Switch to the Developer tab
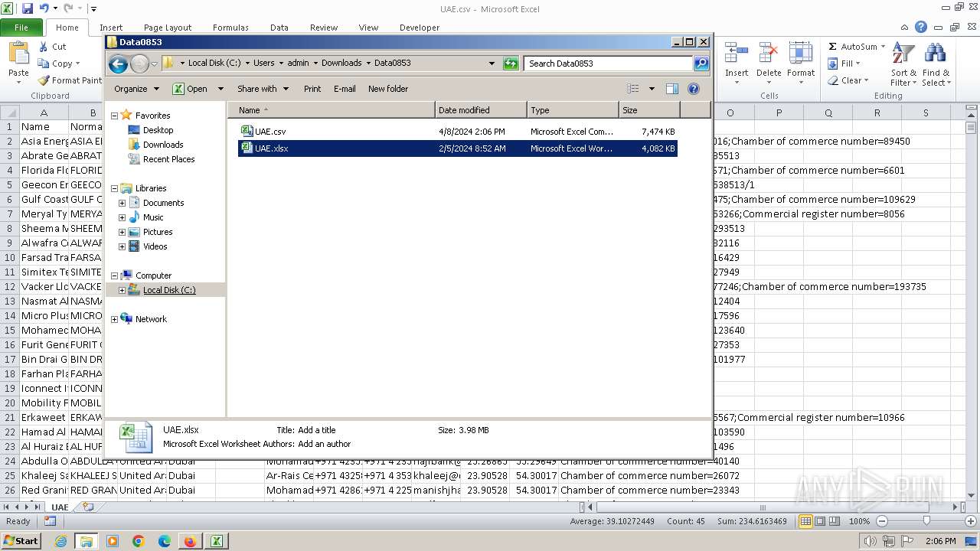 click(420, 28)
